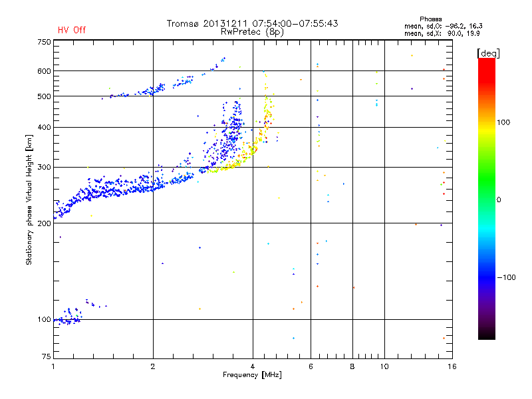Click the colorbar tick label '0'
532x399 pixels.
[x=499, y=200]
